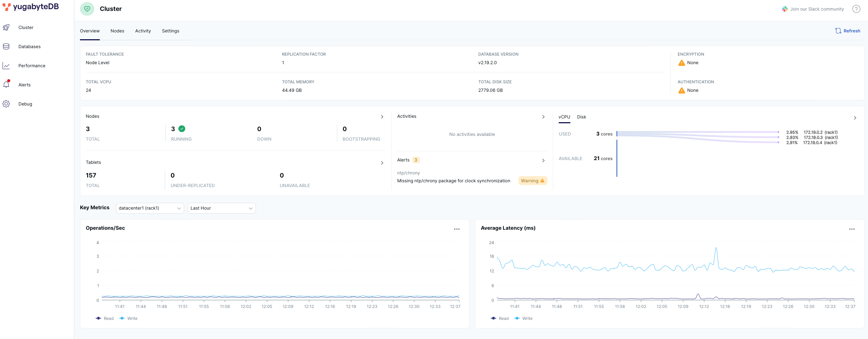Toggle the Read series in Operations/Sec legend
This screenshot has width=868, height=339.
tap(105, 319)
